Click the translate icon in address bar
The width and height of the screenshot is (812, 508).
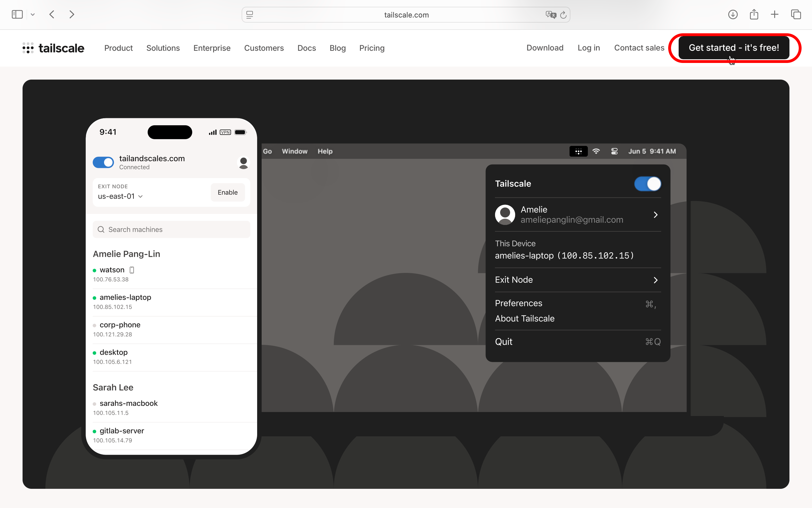[551, 15]
